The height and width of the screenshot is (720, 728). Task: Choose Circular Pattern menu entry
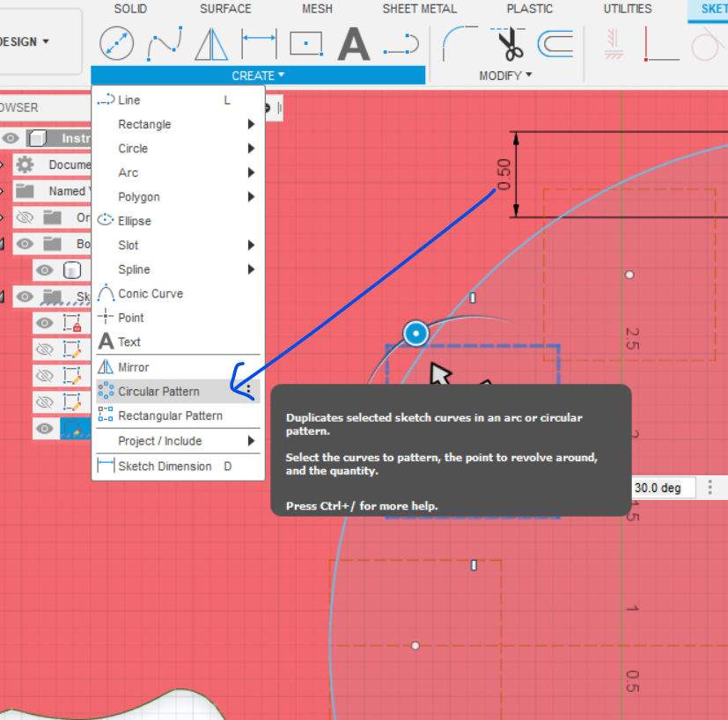(179, 392)
